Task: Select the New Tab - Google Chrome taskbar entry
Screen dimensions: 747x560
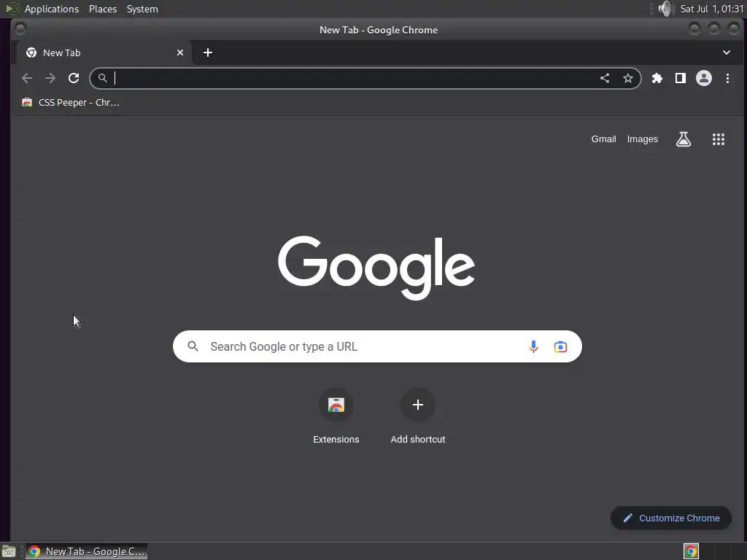Action: tap(86, 551)
